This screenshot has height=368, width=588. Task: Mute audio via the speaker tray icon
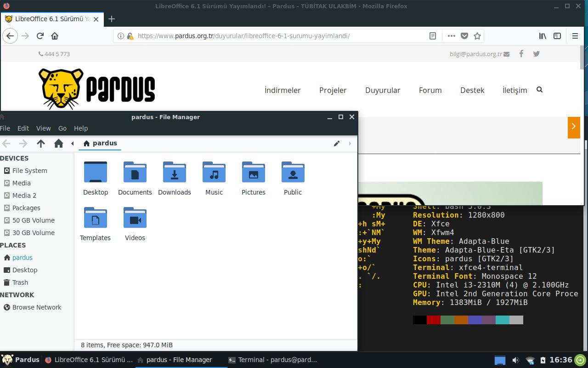pyautogui.click(x=515, y=360)
